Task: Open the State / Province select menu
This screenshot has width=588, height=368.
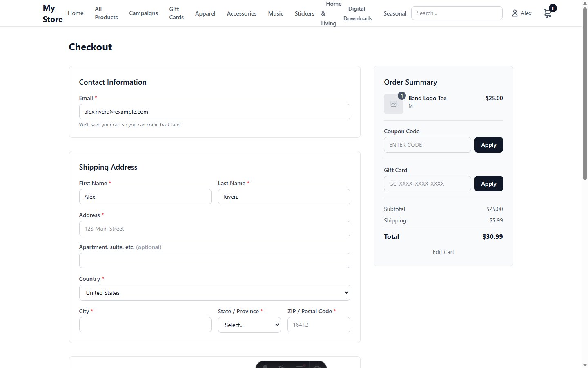Action: (249, 325)
